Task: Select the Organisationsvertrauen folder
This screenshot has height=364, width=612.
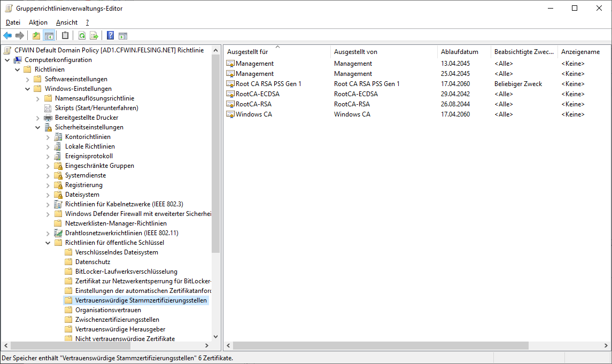Action: [108, 310]
